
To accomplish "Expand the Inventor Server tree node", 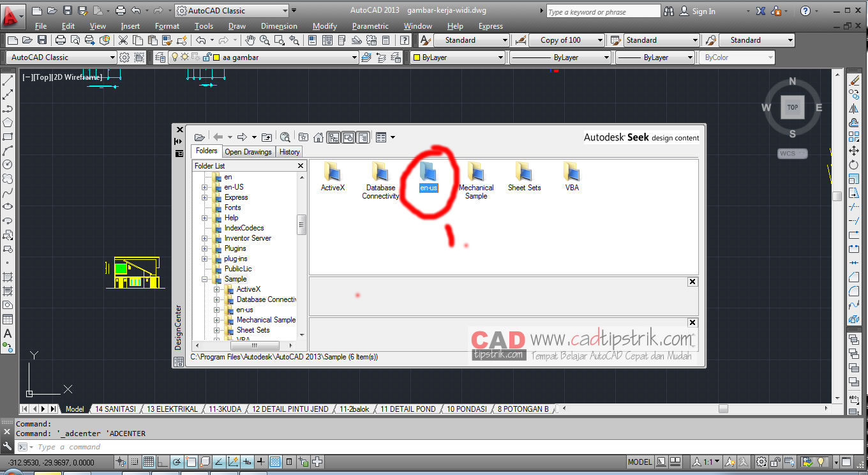I will point(205,238).
